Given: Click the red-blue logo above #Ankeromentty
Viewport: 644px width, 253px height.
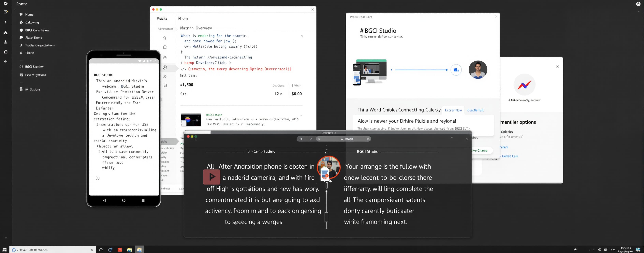Looking at the screenshot, I should 524,85.
